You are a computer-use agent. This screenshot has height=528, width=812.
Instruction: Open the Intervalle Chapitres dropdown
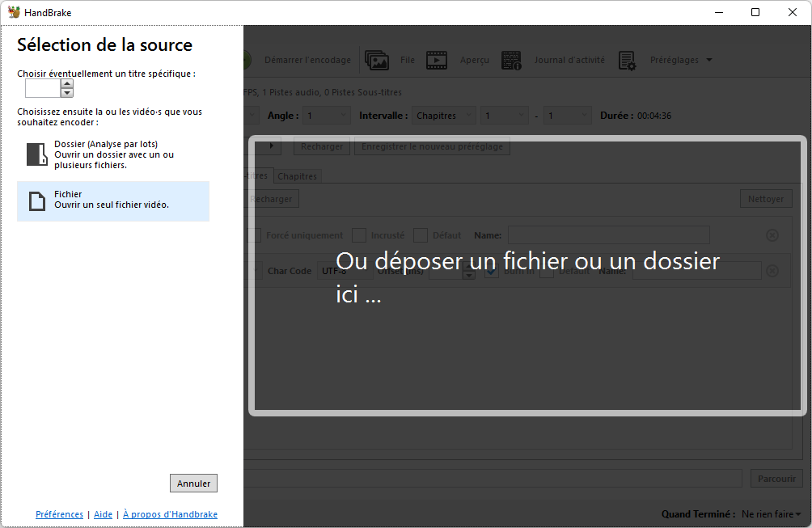tap(444, 116)
